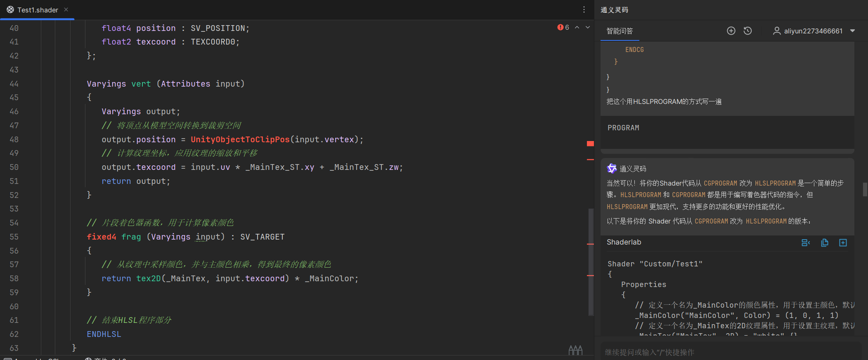Viewport: 868px width, 360px height.
Task: Click the 片段着色器函数 comment on line 54
Action: point(160,223)
